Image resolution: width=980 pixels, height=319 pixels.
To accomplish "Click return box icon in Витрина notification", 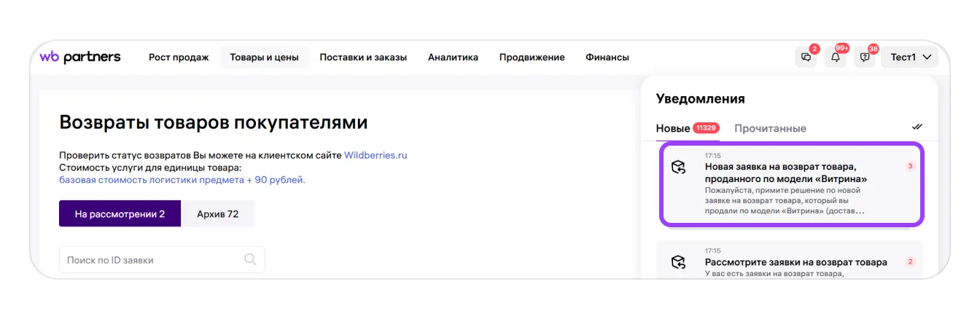I will pyautogui.click(x=679, y=167).
